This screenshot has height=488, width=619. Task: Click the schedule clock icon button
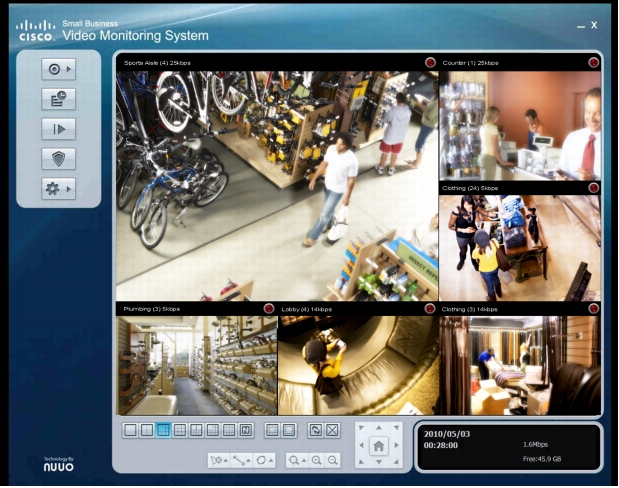click(58, 98)
